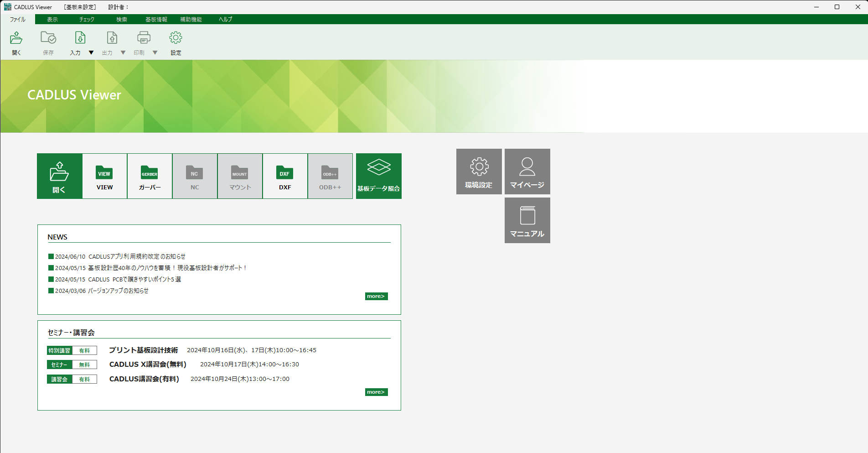The height and width of the screenshot is (453, 868).
Task: Click more> button in セミナー・講習会 section
Action: (x=377, y=392)
